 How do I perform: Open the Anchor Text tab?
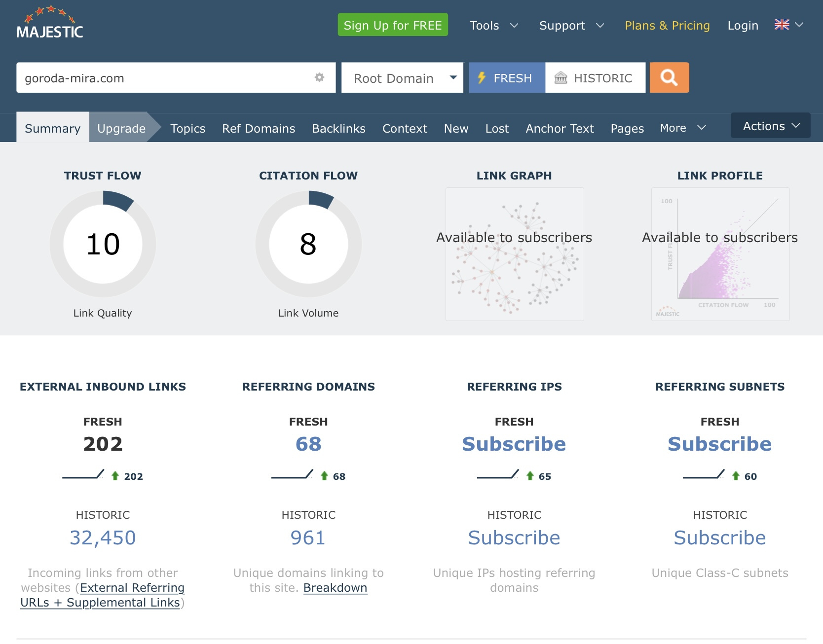[x=560, y=128]
